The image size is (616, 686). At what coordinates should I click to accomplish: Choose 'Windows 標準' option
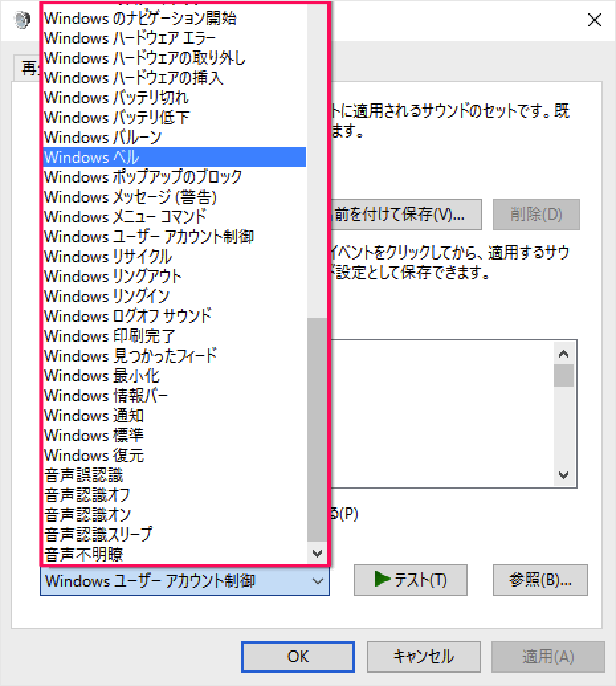[x=175, y=435]
